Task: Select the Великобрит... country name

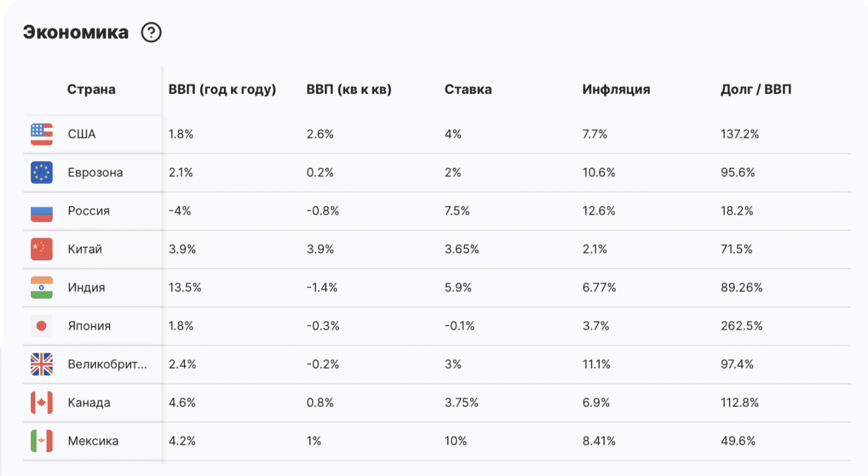Action: pyautogui.click(x=107, y=364)
